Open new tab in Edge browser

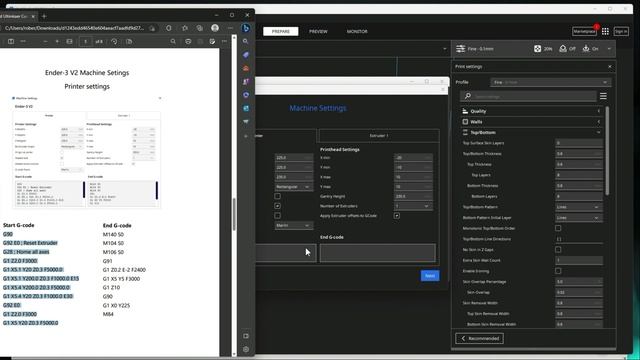(x=44, y=16)
